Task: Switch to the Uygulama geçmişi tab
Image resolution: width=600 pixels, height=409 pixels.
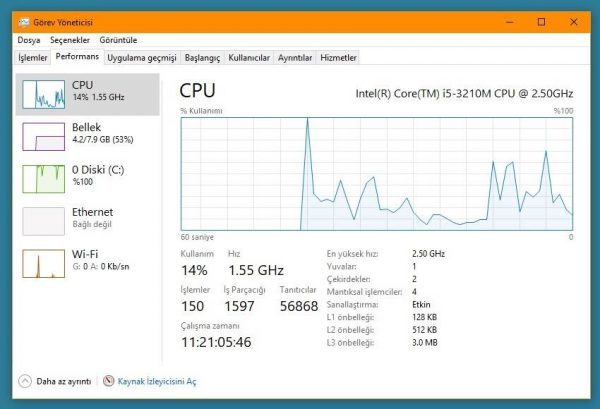Action: [142, 58]
